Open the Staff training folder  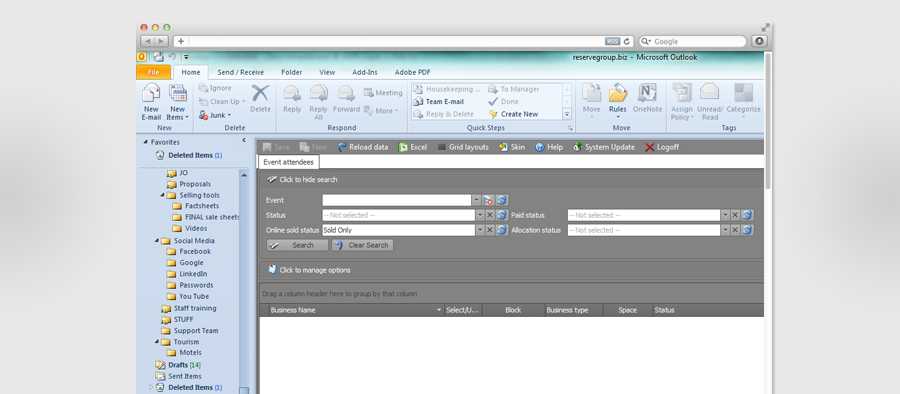(x=189, y=308)
